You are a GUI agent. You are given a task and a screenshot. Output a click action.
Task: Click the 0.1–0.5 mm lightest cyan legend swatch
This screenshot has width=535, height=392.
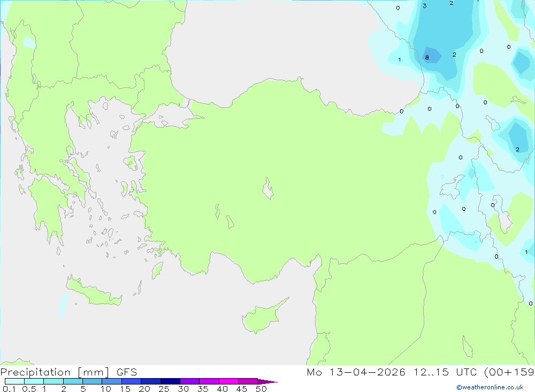pyautogui.click(x=14, y=381)
